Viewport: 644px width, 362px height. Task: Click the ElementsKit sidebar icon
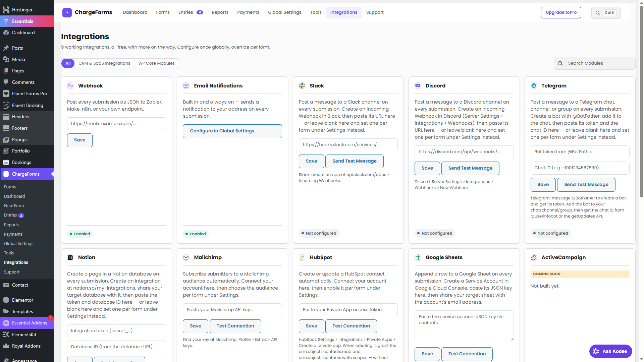tap(6, 335)
